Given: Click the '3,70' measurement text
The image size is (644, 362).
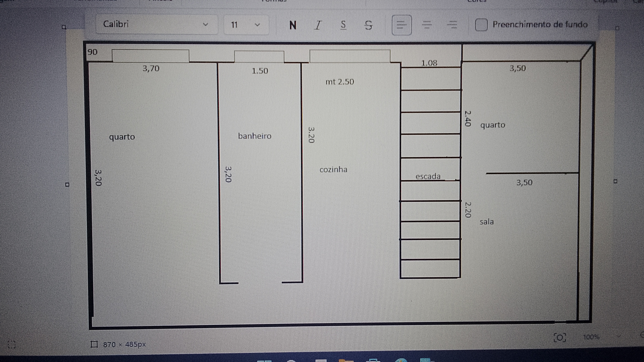Looking at the screenshot, I should tap(151, 68).
